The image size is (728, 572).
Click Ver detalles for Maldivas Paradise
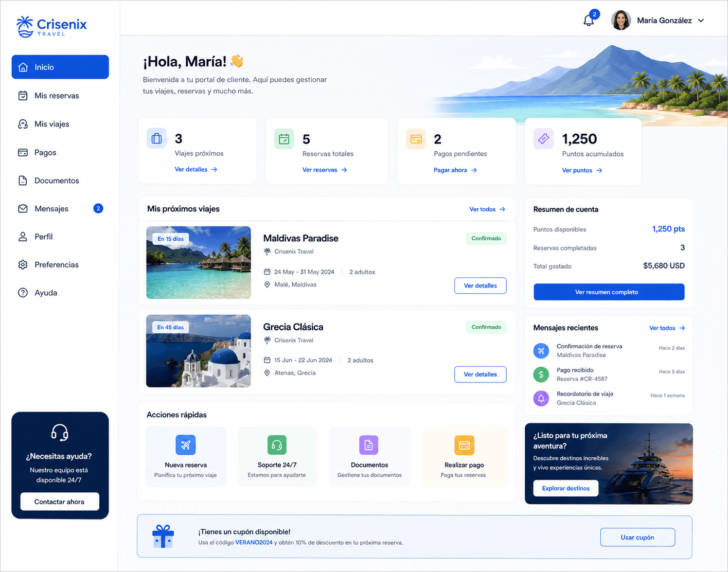pyautogui.click(x=481, y=285)
